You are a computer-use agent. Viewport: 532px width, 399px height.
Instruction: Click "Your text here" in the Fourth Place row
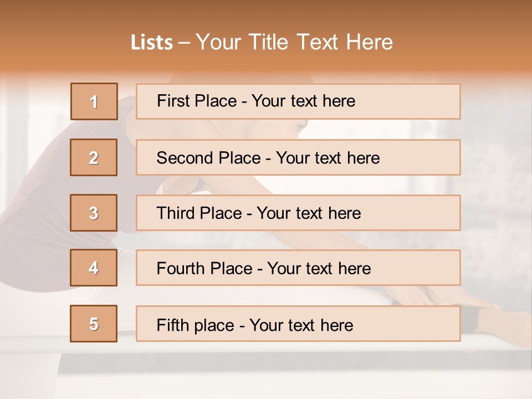[319, 269]
